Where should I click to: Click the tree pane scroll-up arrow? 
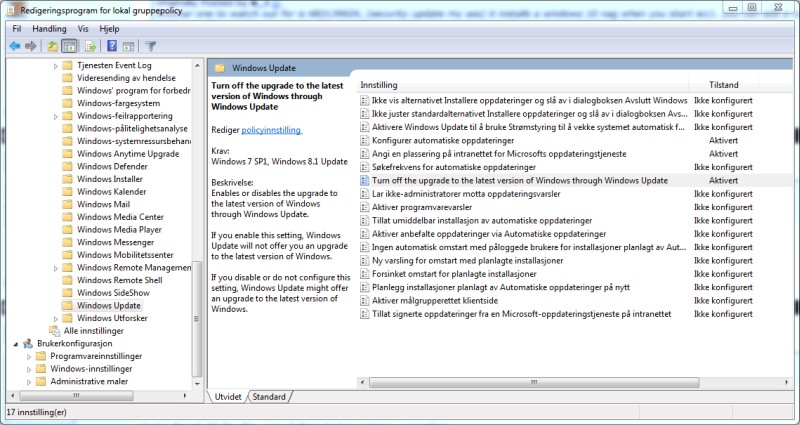pos(197,65)
